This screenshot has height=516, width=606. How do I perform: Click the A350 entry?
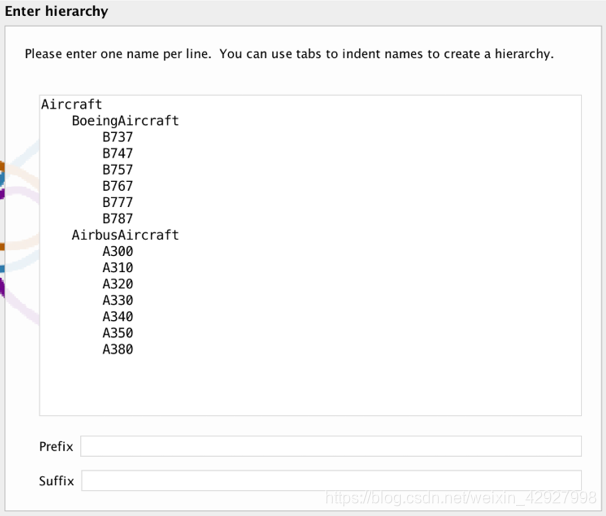tap(117, 333)
